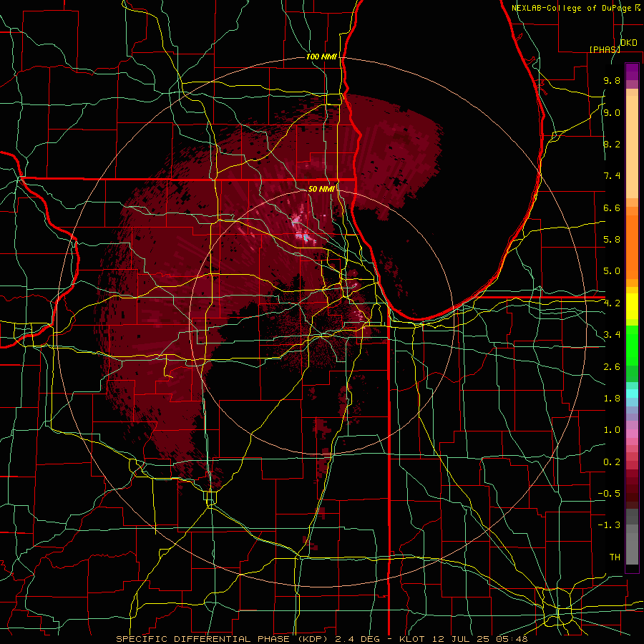
Task: Click the -0.5 scale value
Action: tap(609, 494)
